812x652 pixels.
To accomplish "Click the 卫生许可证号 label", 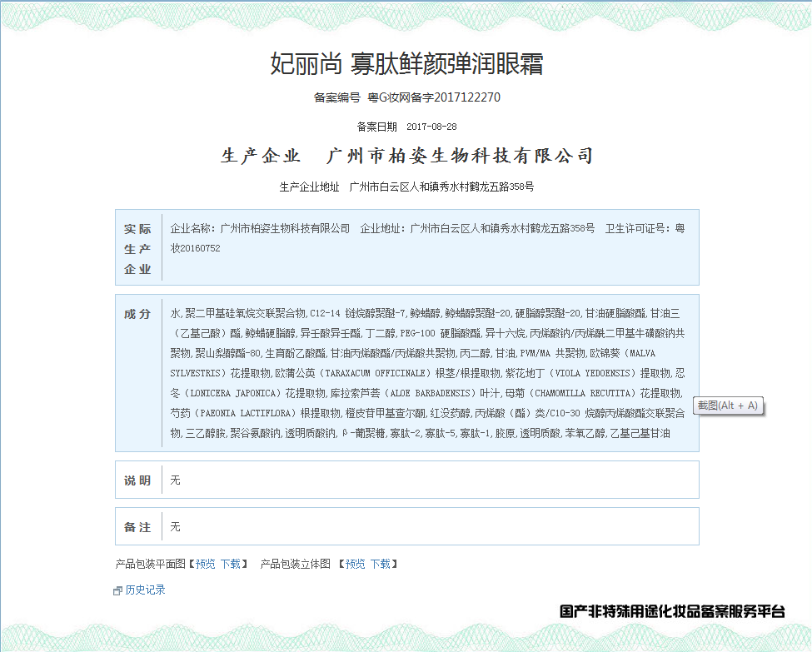I will click(x=635, y=228).
